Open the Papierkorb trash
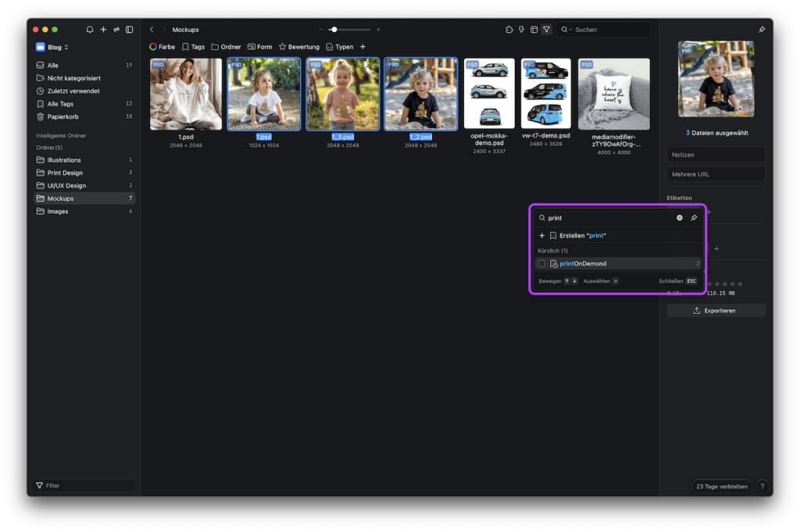This screenshot has width=800, height=532. [x=84, y=116]
